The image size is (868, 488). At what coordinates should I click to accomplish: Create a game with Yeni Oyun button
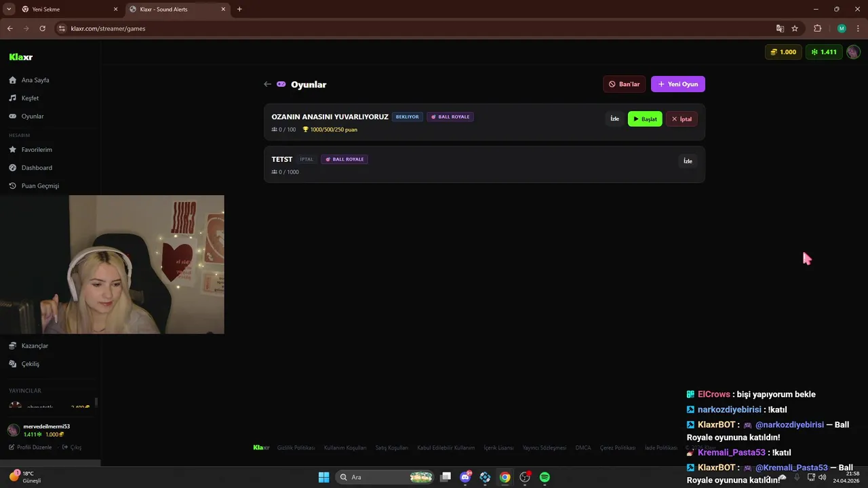click(678, 84)
